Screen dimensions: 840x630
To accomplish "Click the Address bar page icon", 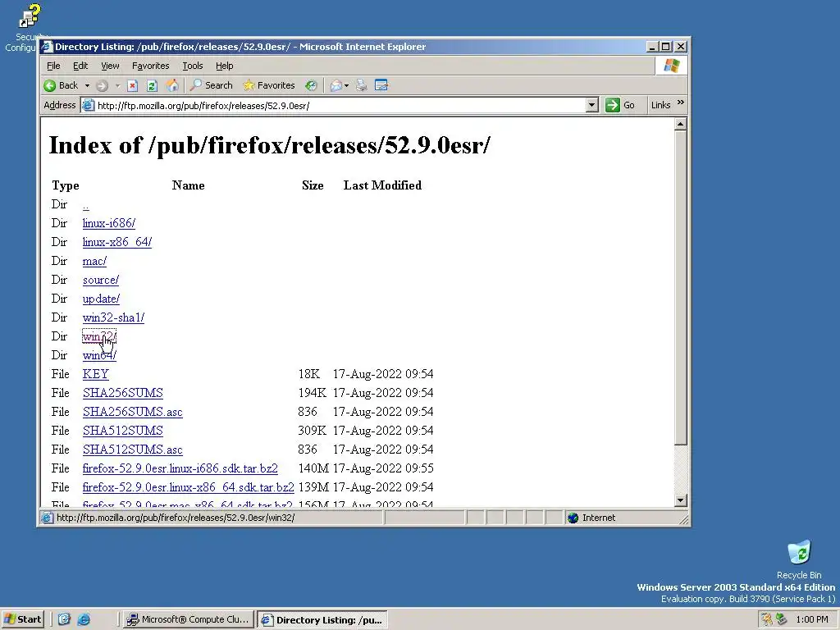I will click(x=88, y=106).
